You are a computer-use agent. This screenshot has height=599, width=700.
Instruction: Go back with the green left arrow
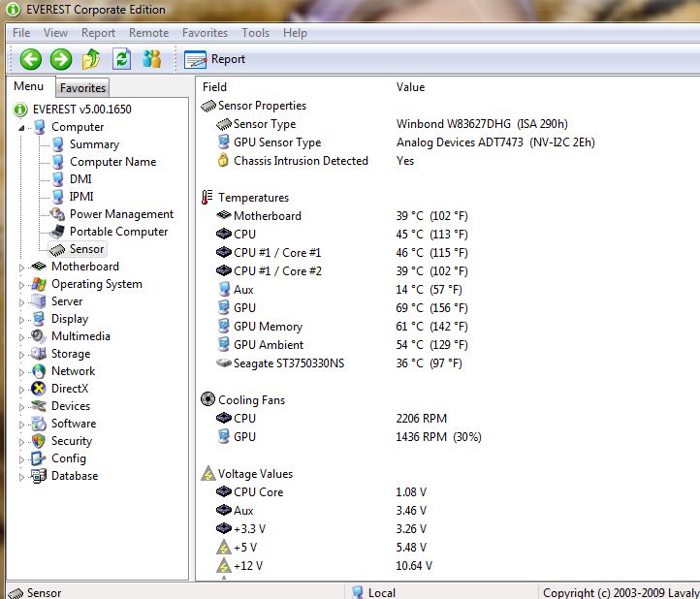[31, 59]
